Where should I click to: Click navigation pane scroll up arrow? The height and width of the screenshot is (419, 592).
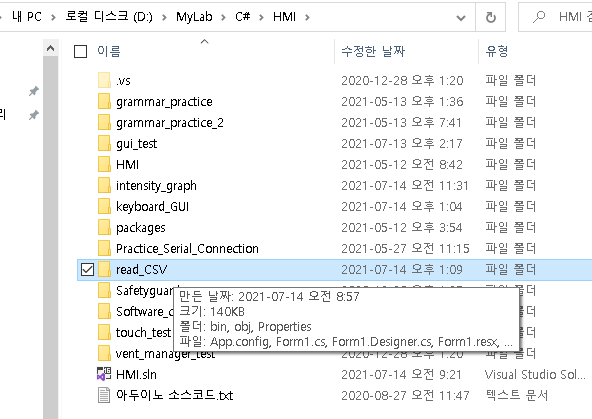51,48
